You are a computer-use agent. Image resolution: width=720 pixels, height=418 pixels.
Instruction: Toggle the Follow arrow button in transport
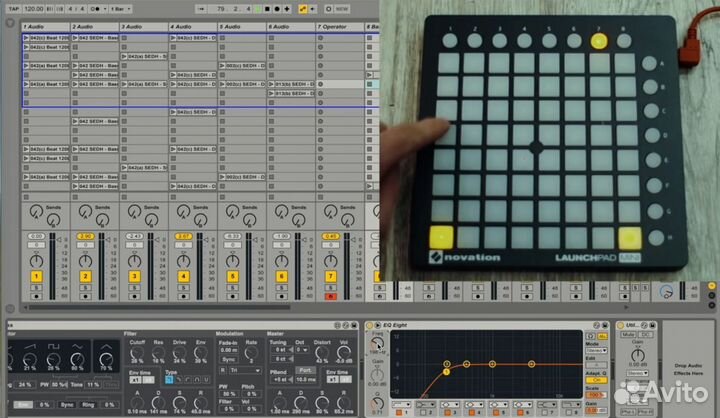pos(201,9)
